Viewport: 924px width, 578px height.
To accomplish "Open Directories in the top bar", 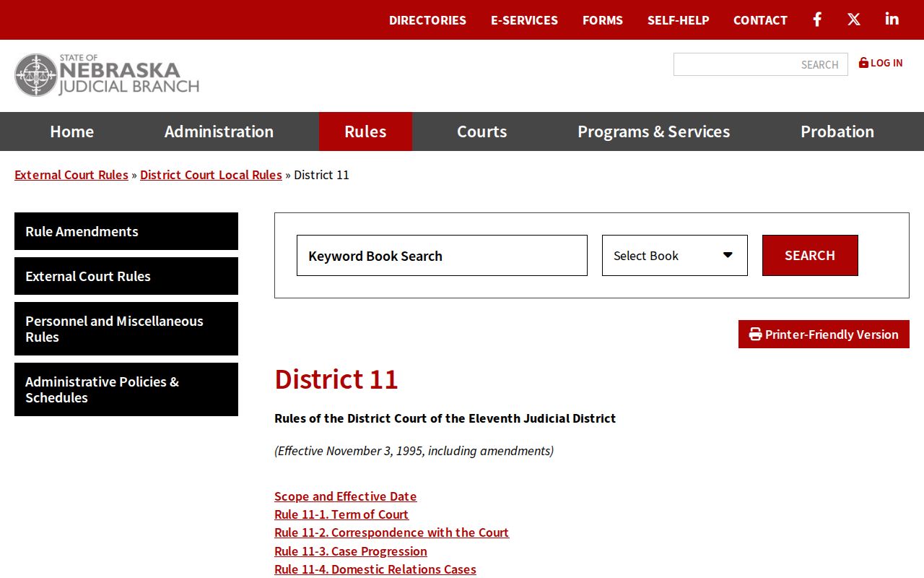I will [x=427, y=20].
